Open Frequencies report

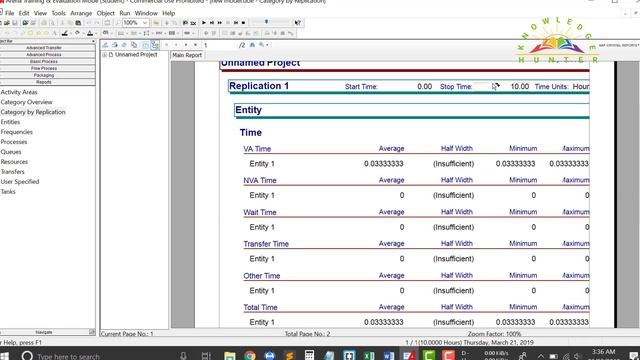pos(16,132)
